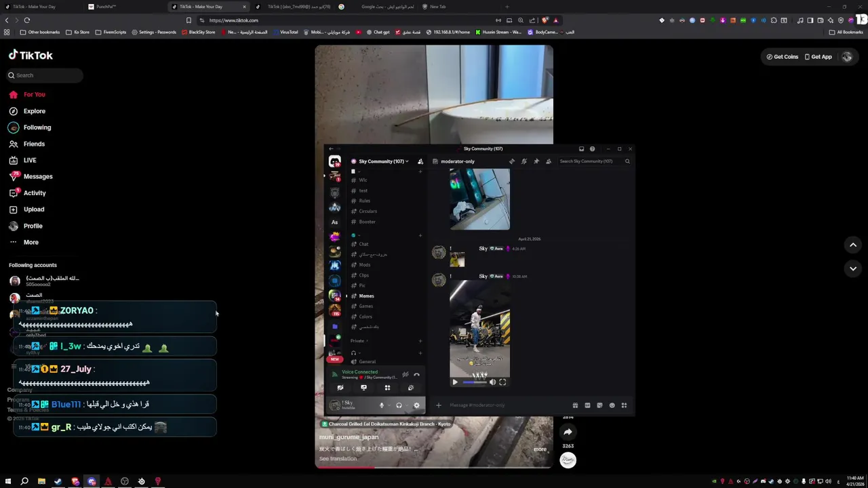Play the video in Discord chat

pyautogui.click(x=455, y=382)
